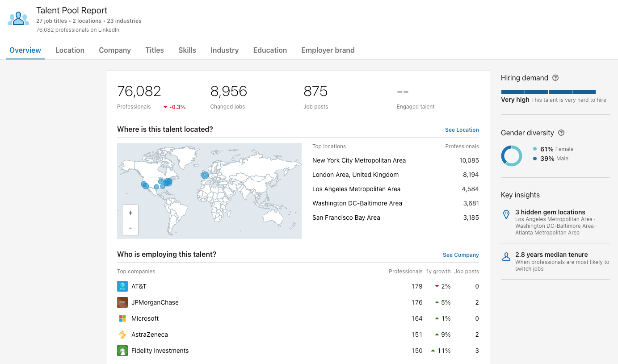Click the Fidelity Investments company name
This screenshot has height=364, width=618.
[x=160, y=351]
